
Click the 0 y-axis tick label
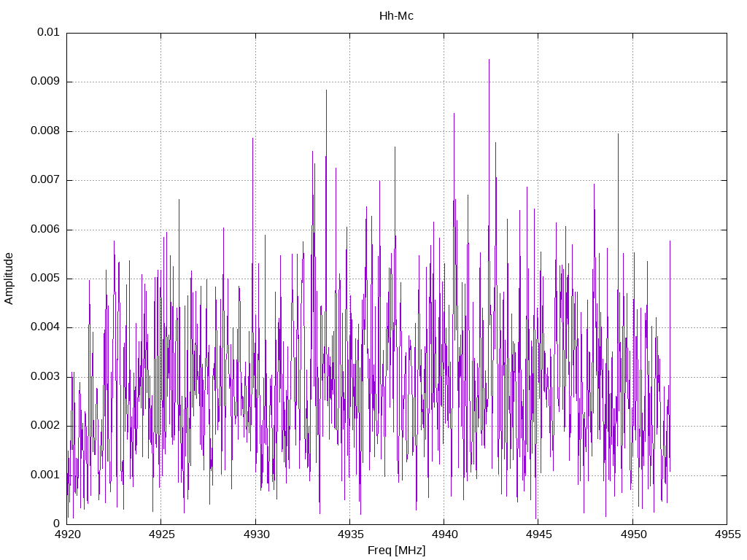pos(56,524)
